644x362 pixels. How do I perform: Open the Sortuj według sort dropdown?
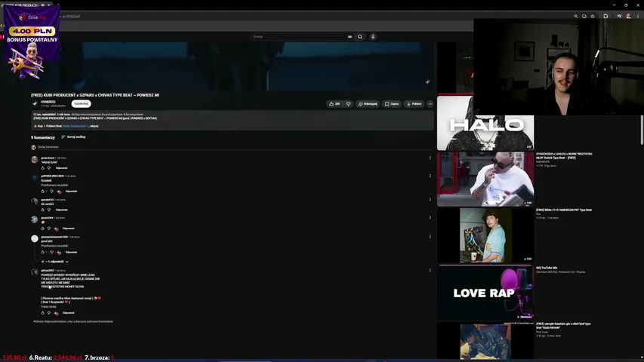point(73,137)
